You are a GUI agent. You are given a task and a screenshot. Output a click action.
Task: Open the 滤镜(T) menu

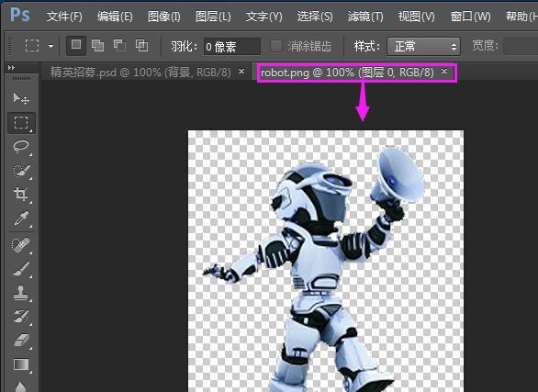coord(365,17)
